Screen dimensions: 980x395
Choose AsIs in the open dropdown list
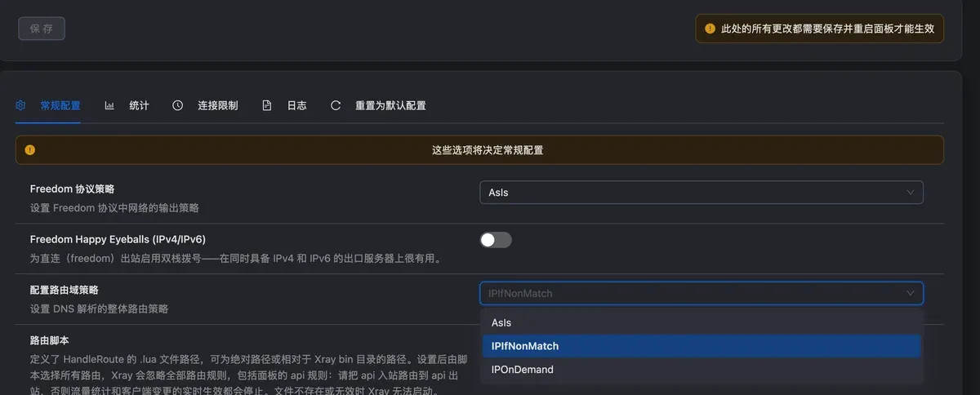[x=702, y=322]
